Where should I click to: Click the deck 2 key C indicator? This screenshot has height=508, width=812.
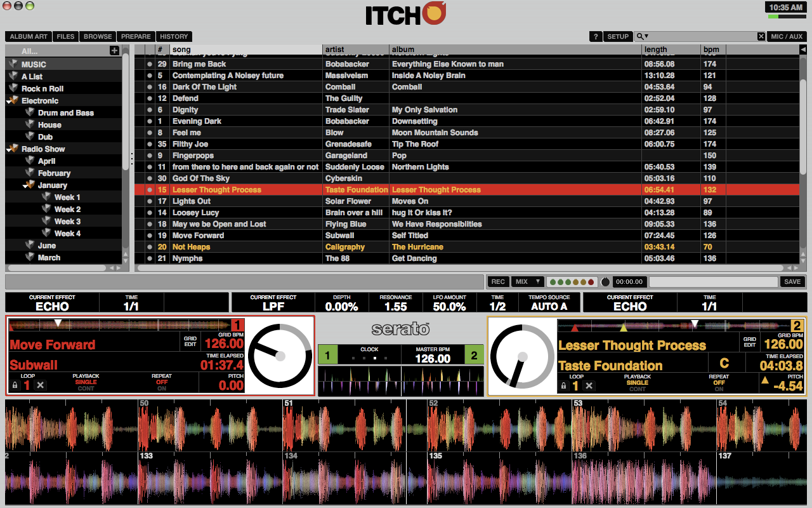click(724, 363)
